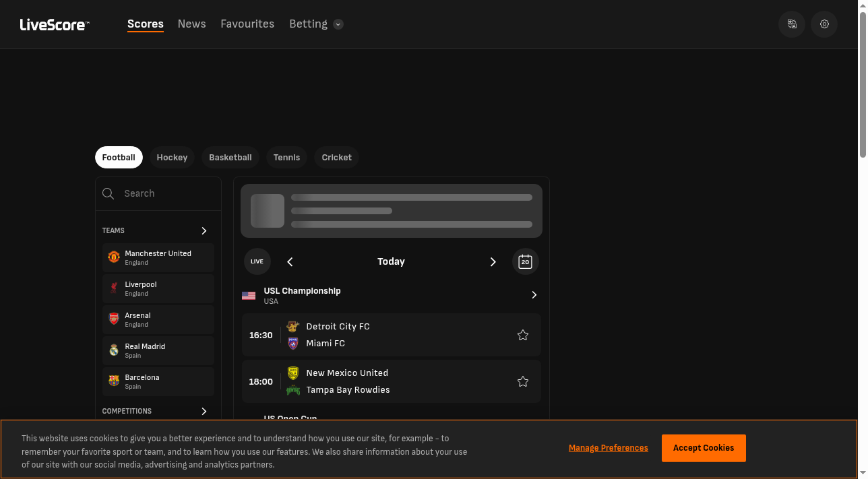The height and width of the screenshot is (479, 868).
Task: Click the Today date label
Action: pyautogui.click(x=391, y=261)
